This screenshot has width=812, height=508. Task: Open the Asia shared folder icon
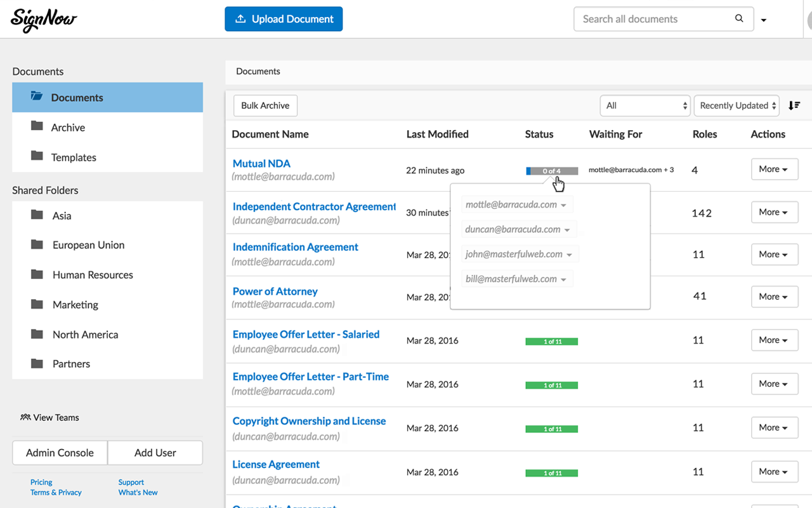37,215
